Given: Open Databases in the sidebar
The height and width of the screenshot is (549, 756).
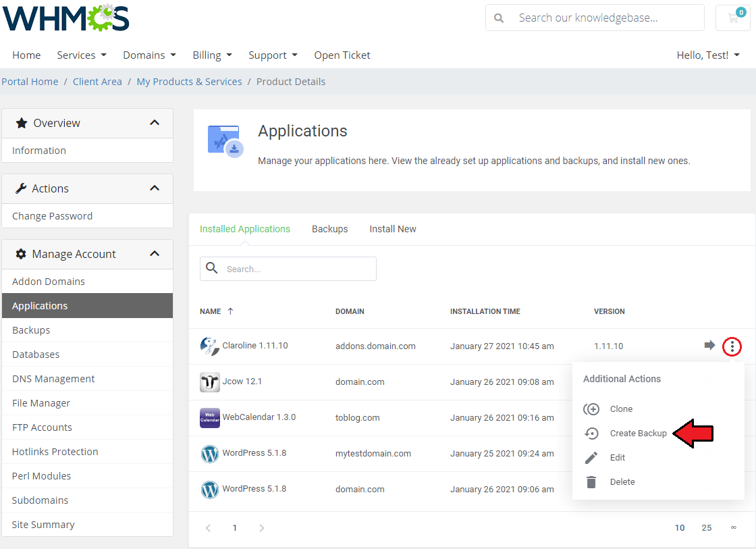Looking at the screenshot, I should tap(87, 355).
